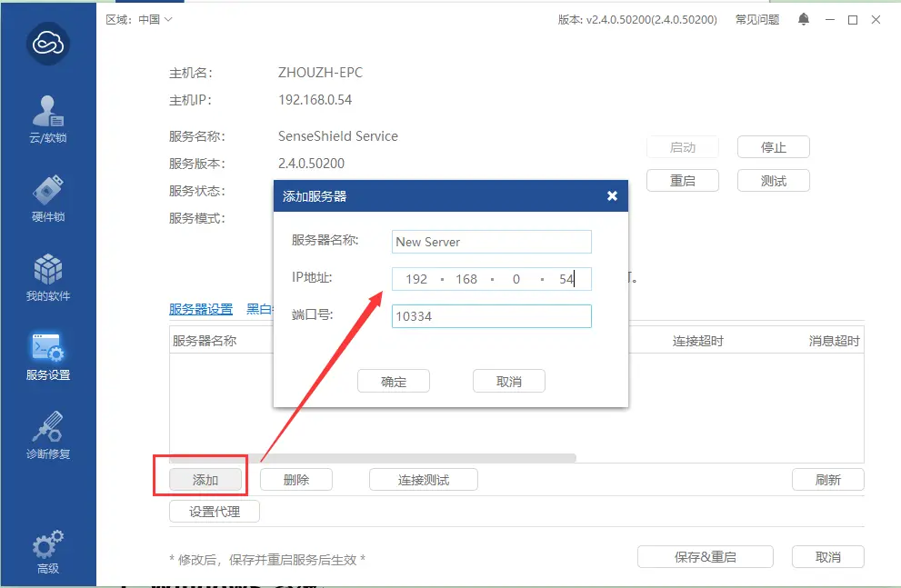Open the 硬件锁 hardware lock section

click(x=47, y=198)
